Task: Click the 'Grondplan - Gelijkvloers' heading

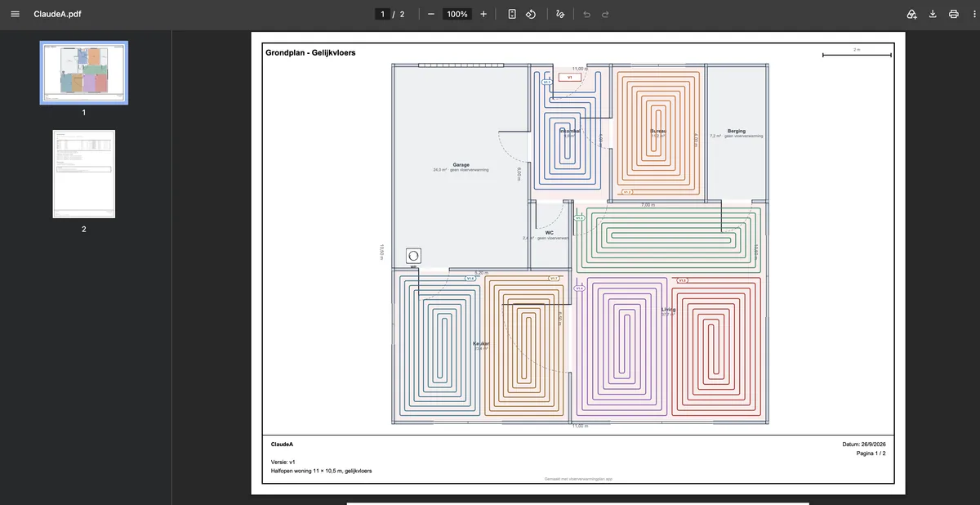Action: (310, 52)
